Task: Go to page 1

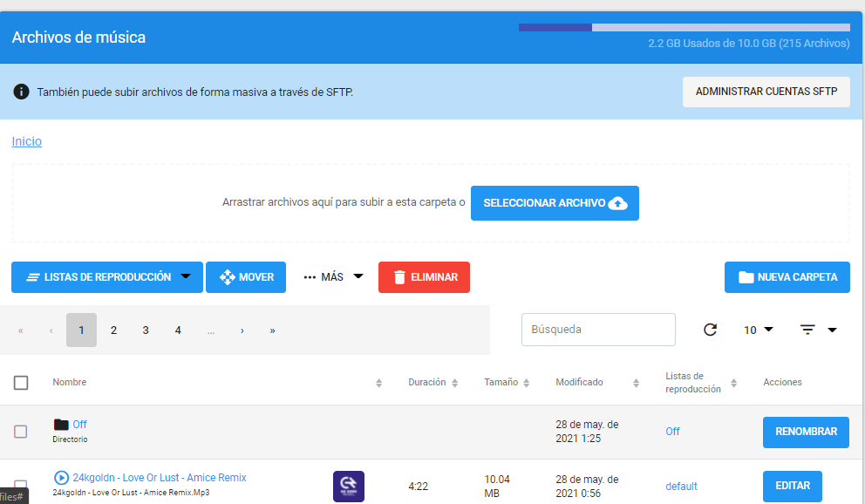Action: 82,330
